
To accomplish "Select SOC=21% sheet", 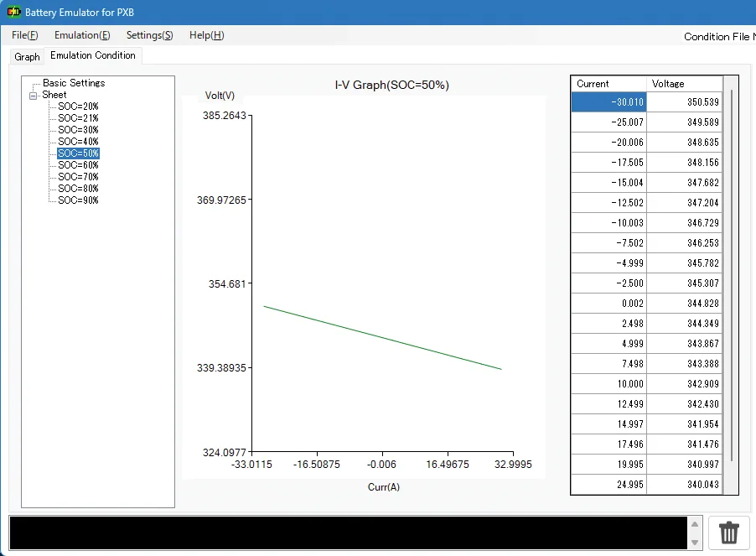I will click(78, 117).
